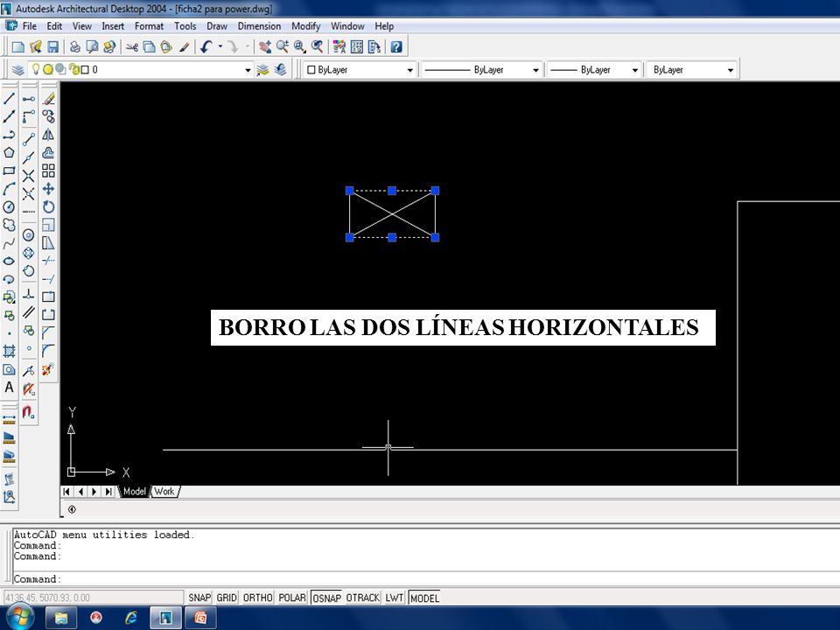
Task: Jump to first layout tab arrow
Action: 66,491
